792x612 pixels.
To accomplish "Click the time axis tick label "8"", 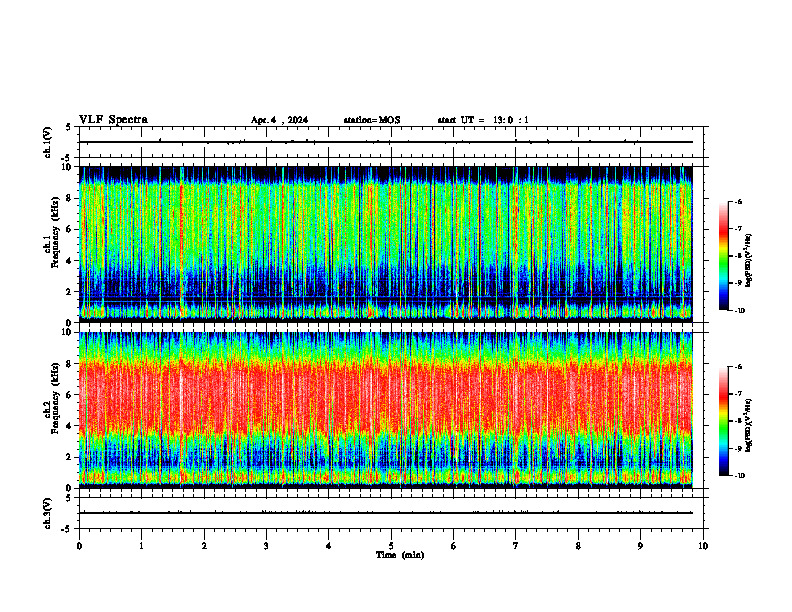I will tap(578, 546).
